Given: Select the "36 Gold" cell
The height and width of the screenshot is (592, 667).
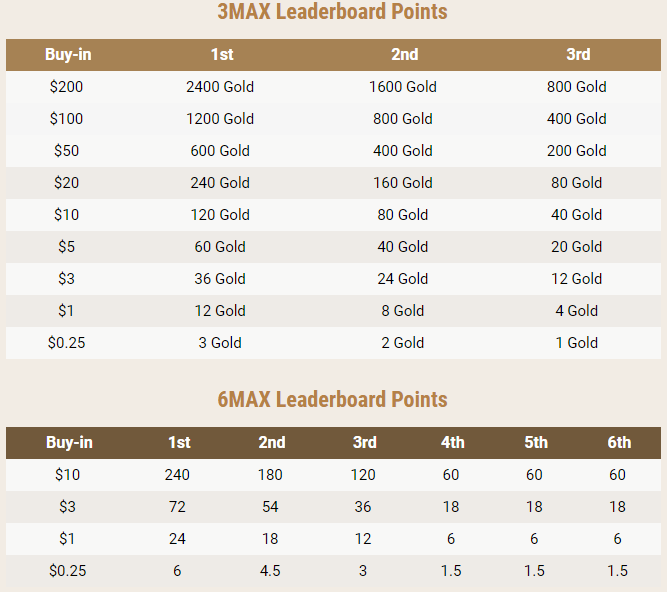Looking at the screenshot, I should point(220,279).
